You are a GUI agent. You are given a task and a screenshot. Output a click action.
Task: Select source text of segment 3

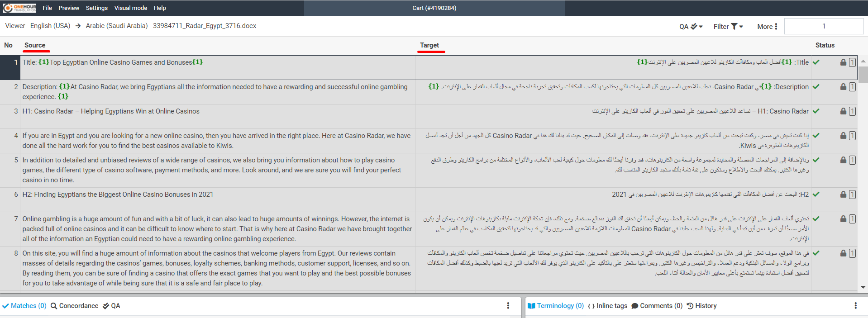click(x=111, y=111)
